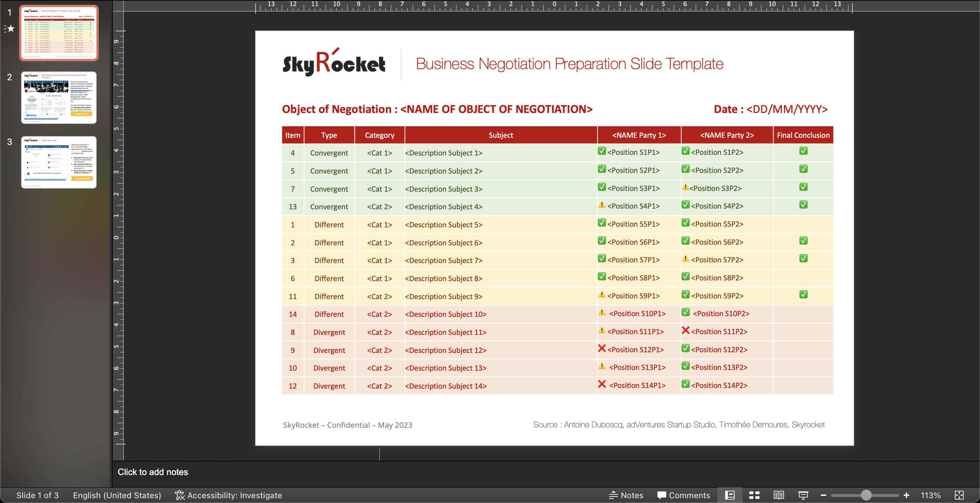Click the <Position S9P2> text
The height and width of the screenshot is (503, 980).
click(x=717, y=296)
